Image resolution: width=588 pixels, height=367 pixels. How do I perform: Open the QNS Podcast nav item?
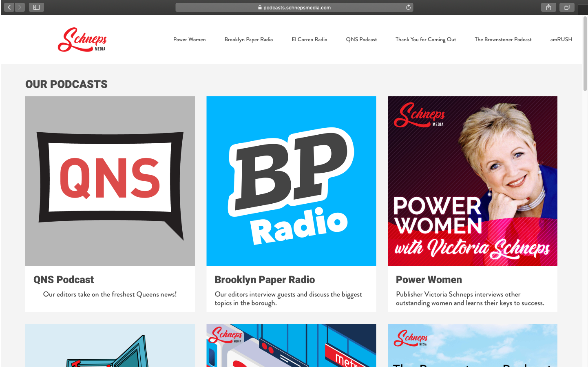(361, 40)
